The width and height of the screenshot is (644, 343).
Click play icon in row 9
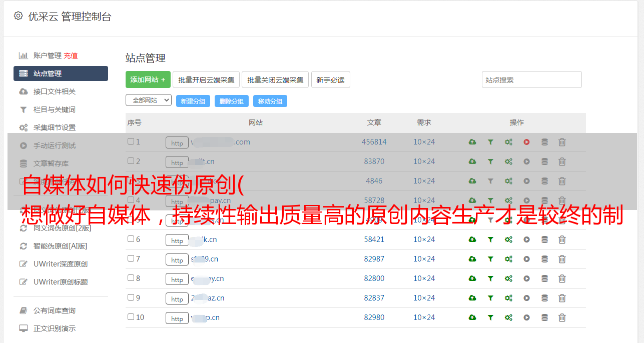[526, 298]
